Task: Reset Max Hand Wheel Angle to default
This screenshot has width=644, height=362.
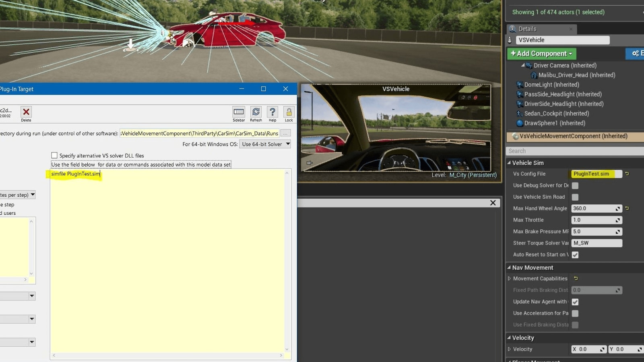Action: [627, 208]
